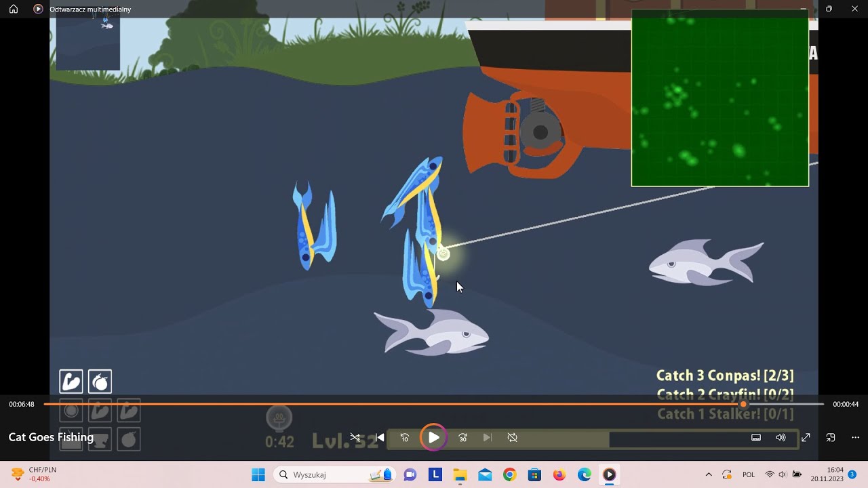Open the chat app in taskbar
The width and height of the screenshot is (868, 488).
click(x=410, y=474)
